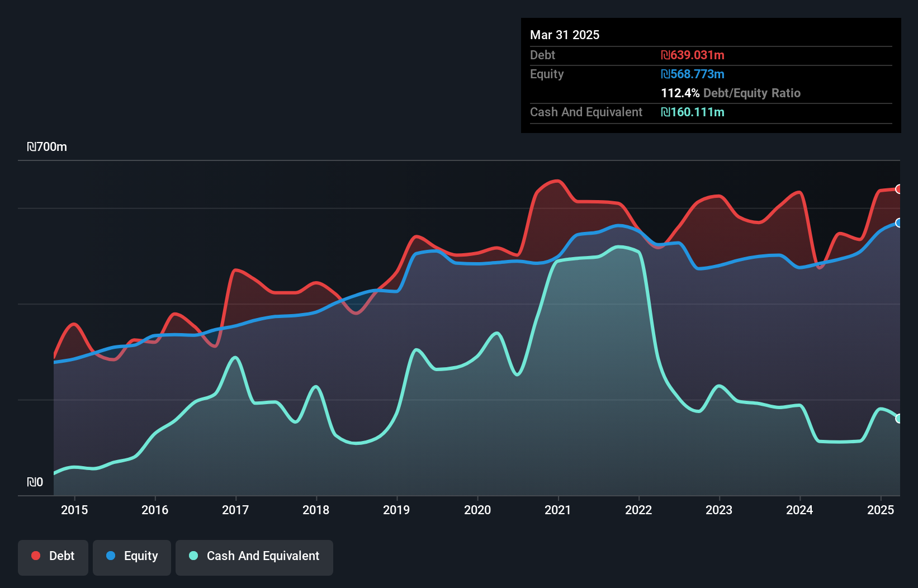Click the 2021 x-axis label
The image size is (918, 588).
pos(558,510)
